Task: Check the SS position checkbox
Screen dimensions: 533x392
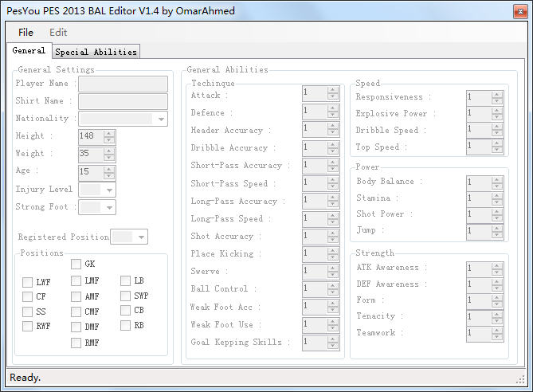Action: pyautogui.click(x=27, y=312)
